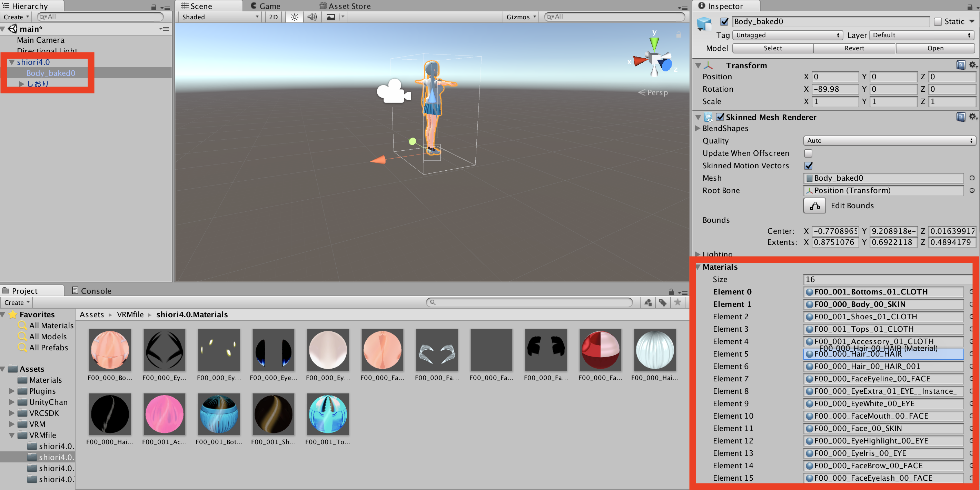Toggle scene lighting sun icon
This screenshot has height=490, width=980.
coord(295,17)
